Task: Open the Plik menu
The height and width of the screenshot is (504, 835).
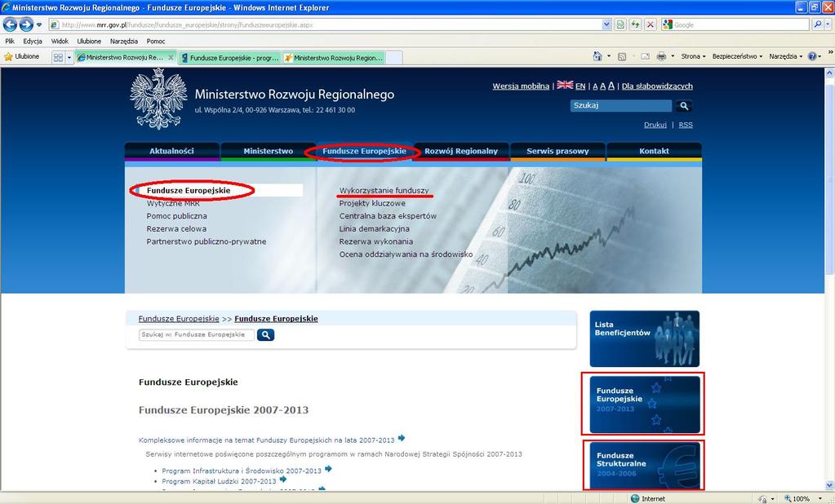Action: point(10,41)
